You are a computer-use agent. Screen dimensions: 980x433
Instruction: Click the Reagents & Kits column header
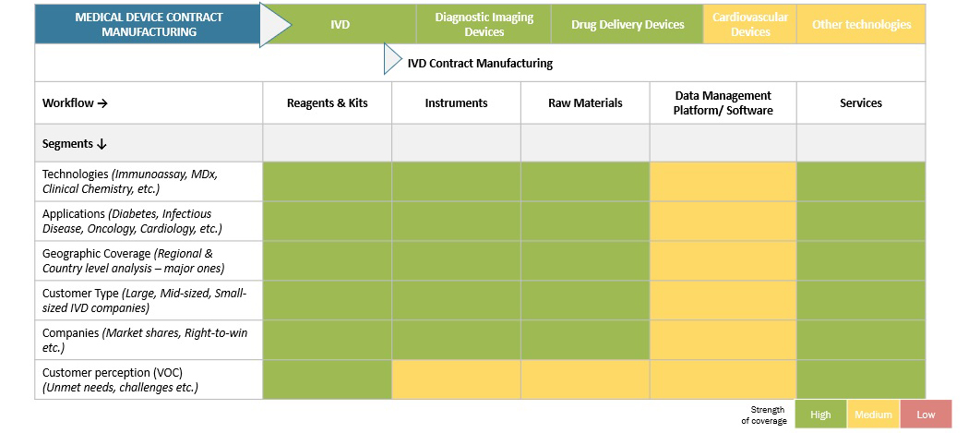[x=328, y=103]
